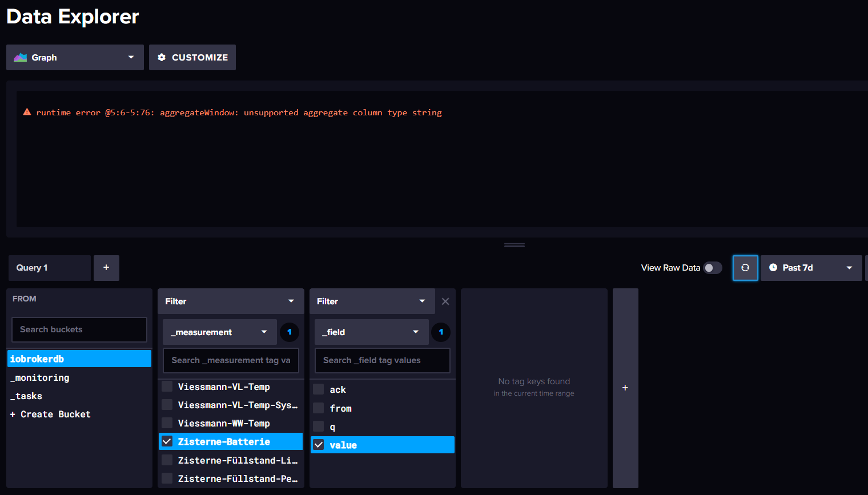This screenshot has width=868, height=495.
Task: Click the panel resize drag handle
Action: [x=515, y=246]
